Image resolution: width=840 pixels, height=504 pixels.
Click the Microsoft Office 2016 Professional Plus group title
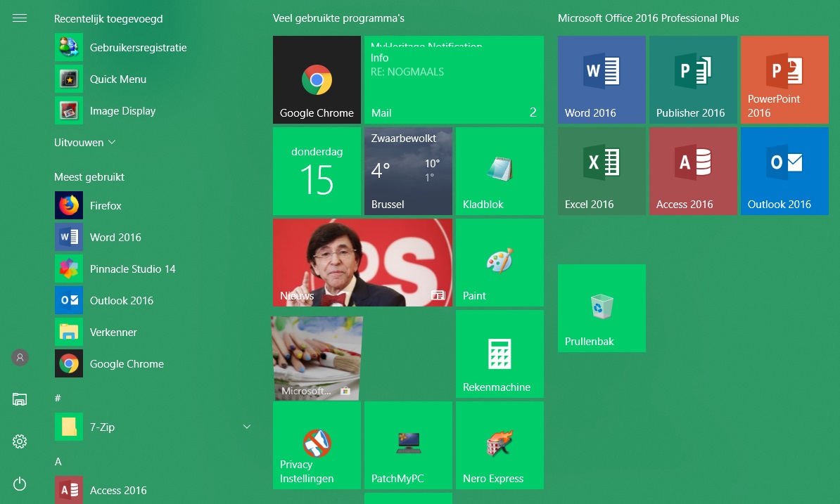[648, 18]
